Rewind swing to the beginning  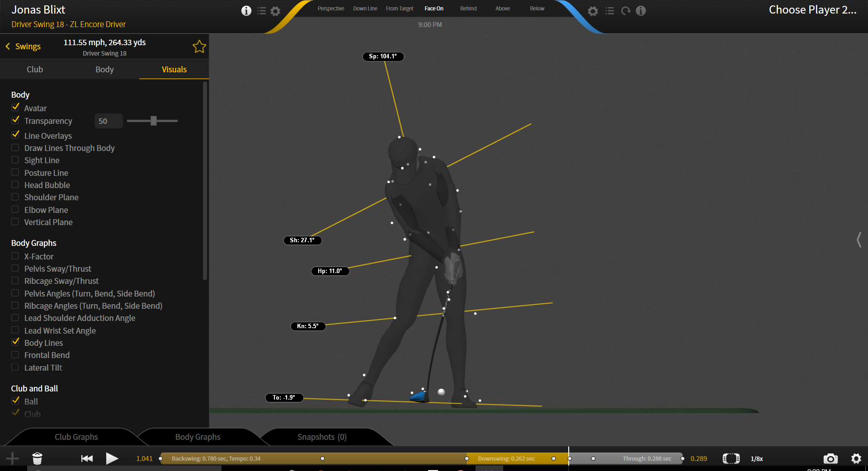(87, 458)
